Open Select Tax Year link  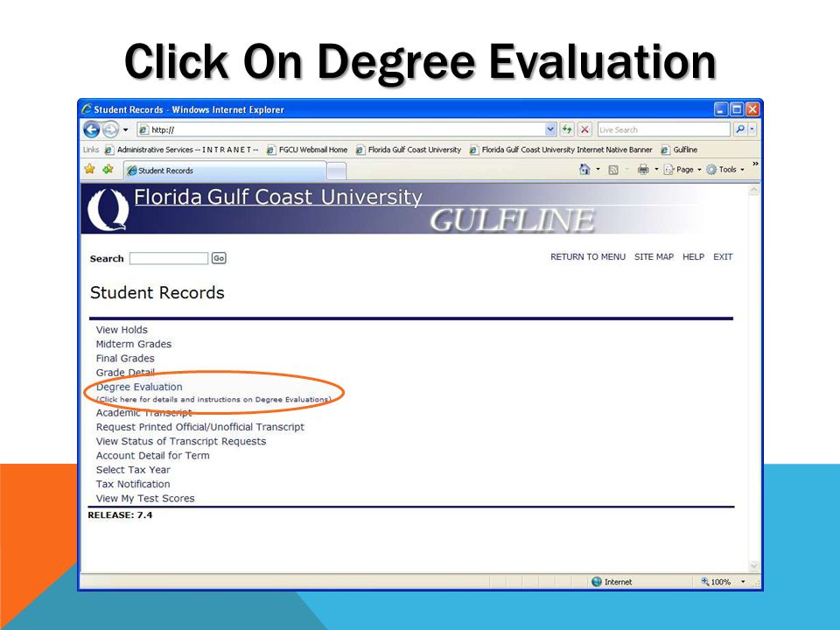[133, 470]
